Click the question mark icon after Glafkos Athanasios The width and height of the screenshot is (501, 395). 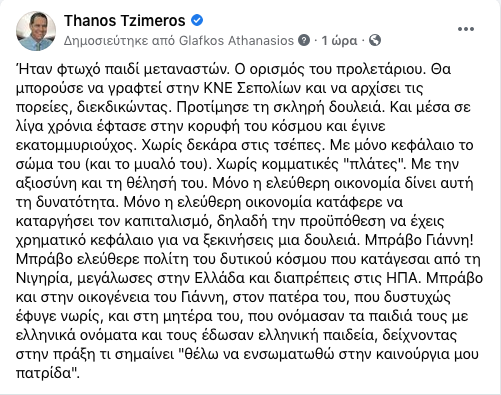304,40
